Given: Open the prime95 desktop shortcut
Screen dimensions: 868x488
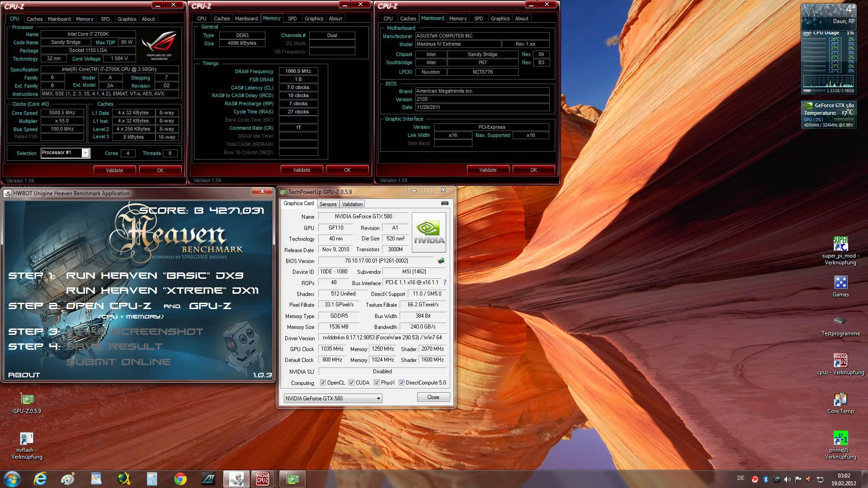Looking at the screenshot, I should click(x=840, y=446).
